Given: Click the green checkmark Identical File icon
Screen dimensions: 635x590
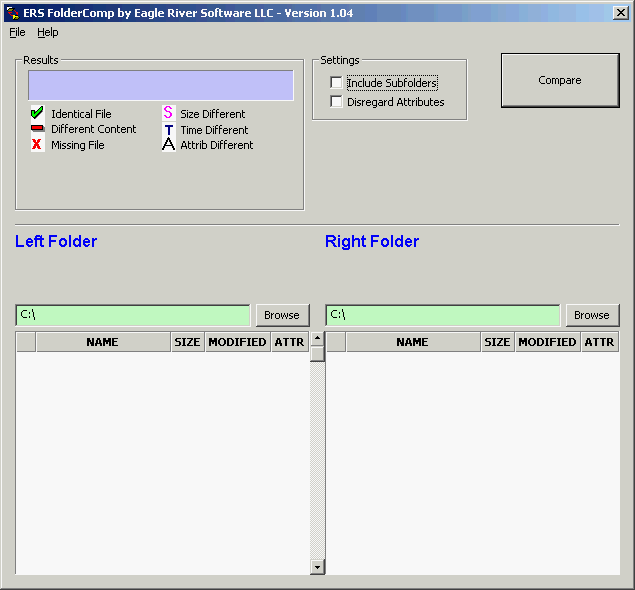Looking at the screenshot, I should (x=37, y=113).
